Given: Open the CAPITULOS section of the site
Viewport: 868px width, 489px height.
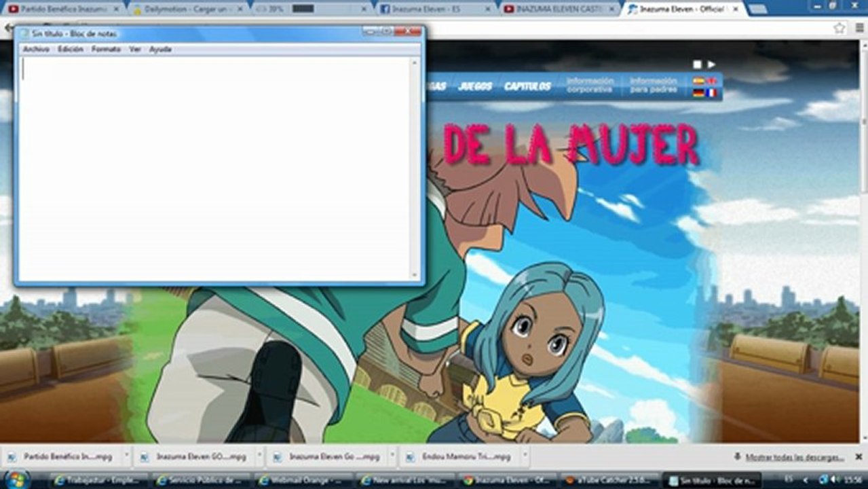Looking at the screenshot, I should 527,86.
